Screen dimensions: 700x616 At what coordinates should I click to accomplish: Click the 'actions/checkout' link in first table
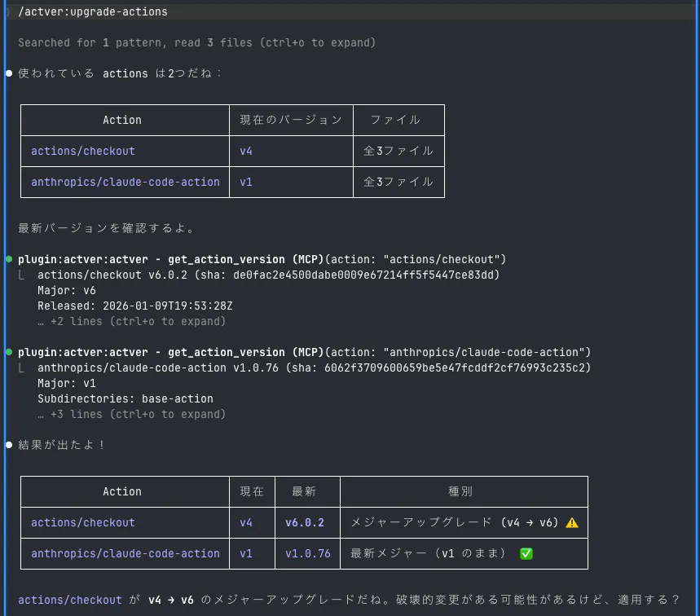click(x=82, y=151)
